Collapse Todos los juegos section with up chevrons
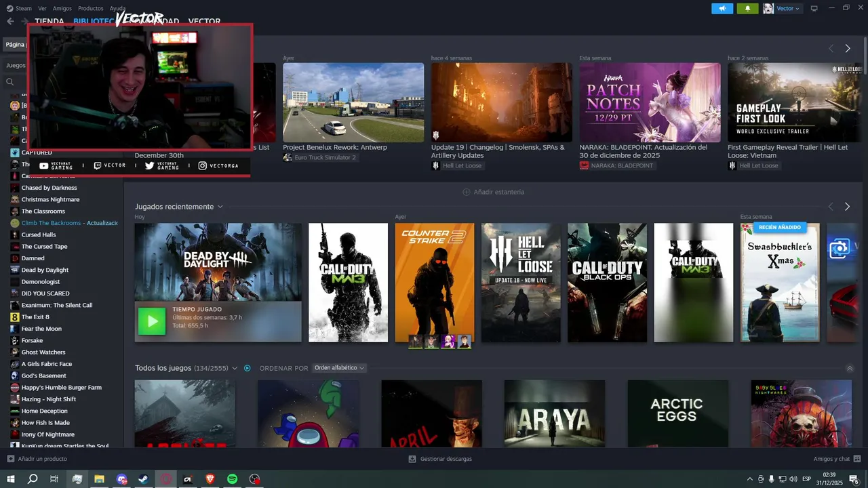 point(850,369)
